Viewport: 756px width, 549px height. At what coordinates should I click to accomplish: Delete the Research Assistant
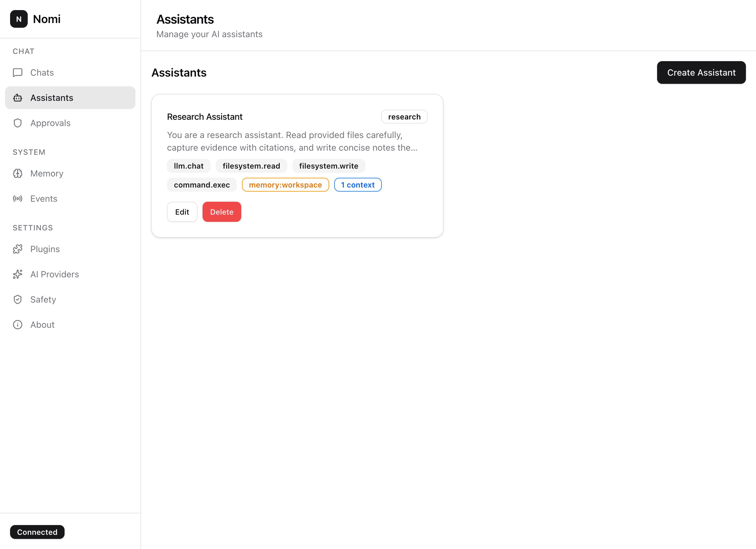pyautogui.click(x=222, y=212)
